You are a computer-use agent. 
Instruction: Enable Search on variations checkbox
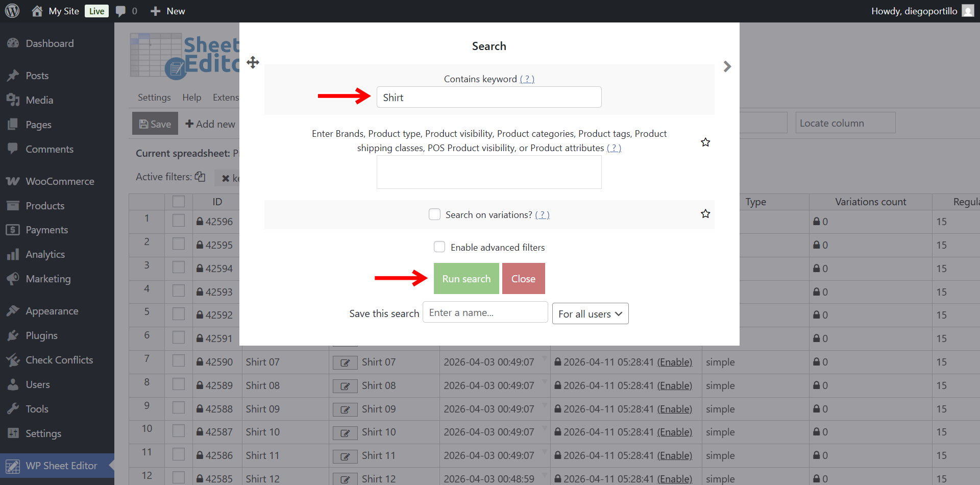point(434,214)
